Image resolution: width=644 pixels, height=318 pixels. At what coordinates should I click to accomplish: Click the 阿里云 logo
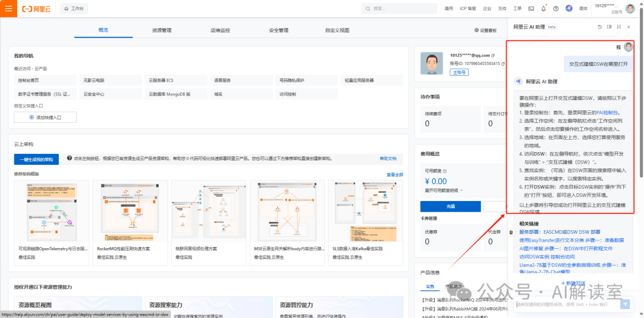(36, 8)
